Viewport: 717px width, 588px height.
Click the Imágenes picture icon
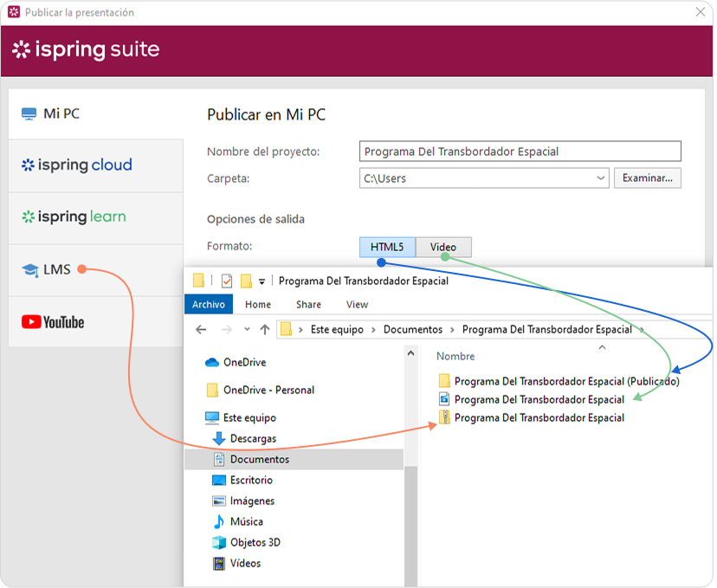219,501
